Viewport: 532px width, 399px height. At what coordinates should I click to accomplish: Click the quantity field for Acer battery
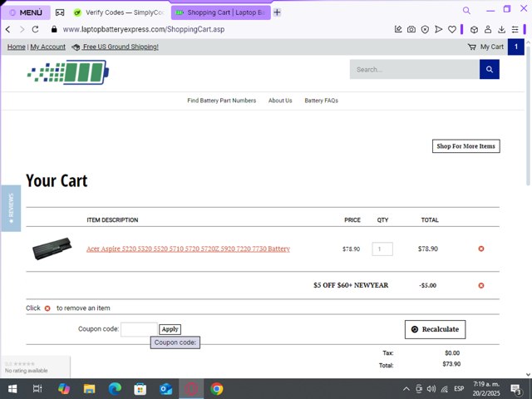(382, 249)
